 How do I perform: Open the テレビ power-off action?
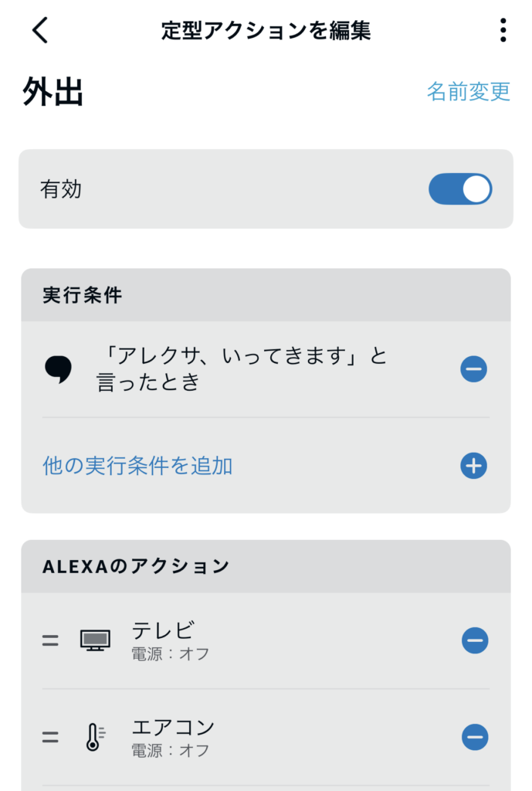click(170, 641)
